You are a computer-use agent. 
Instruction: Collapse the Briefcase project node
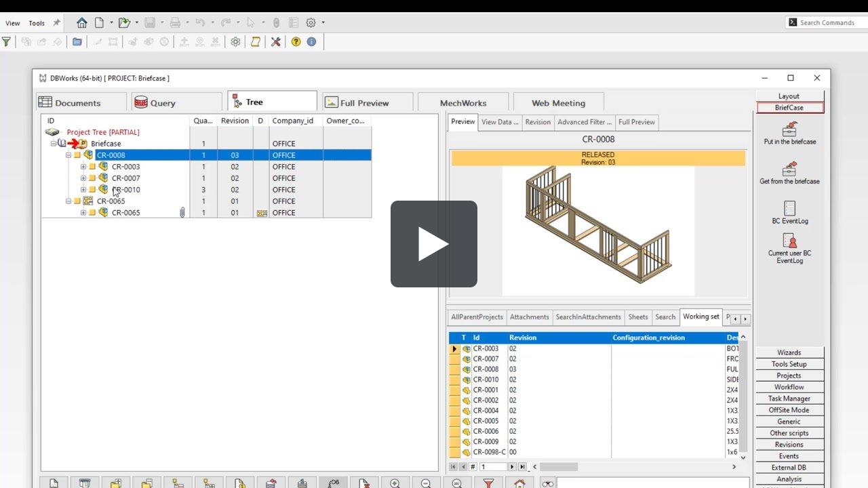(53, 143)
